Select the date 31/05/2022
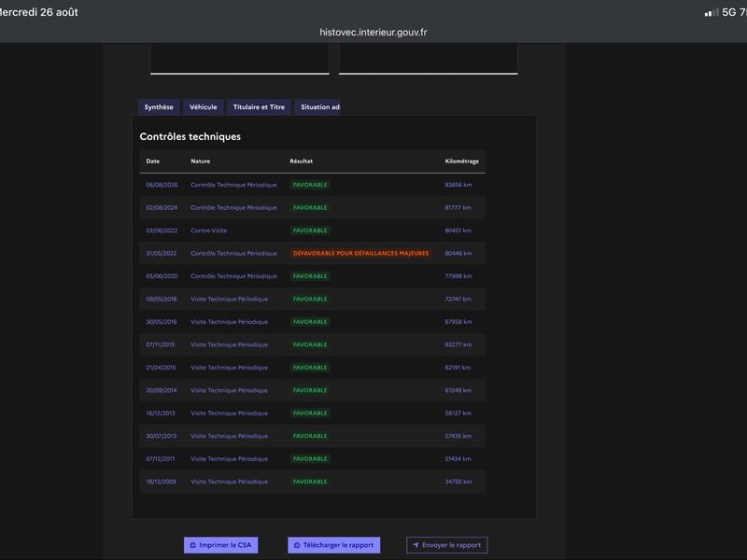The height and width of the screenshot is (560, 747). (161, 253)
